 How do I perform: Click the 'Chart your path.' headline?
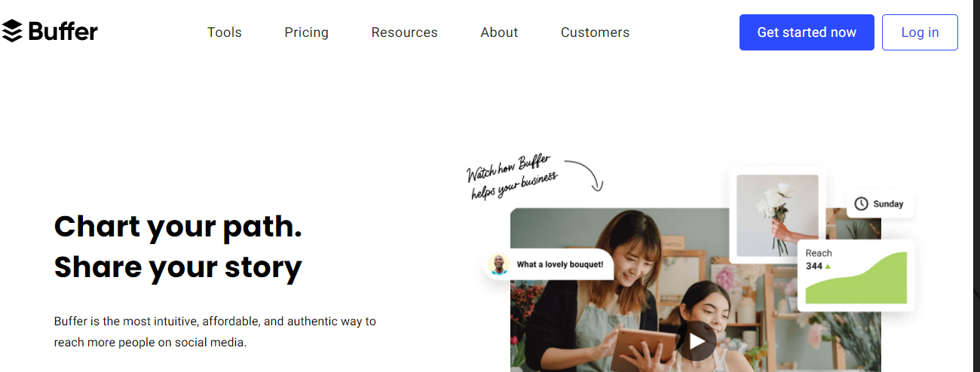178,227
